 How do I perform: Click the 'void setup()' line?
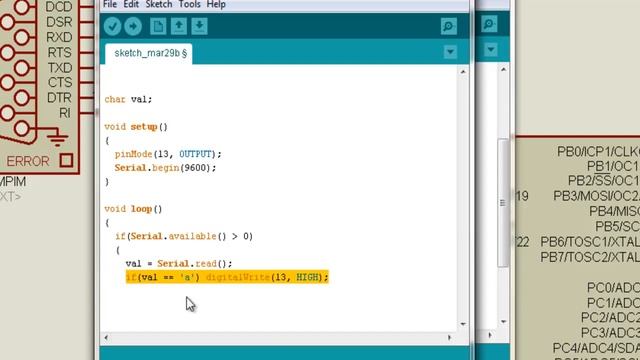(x=136, y=127)
